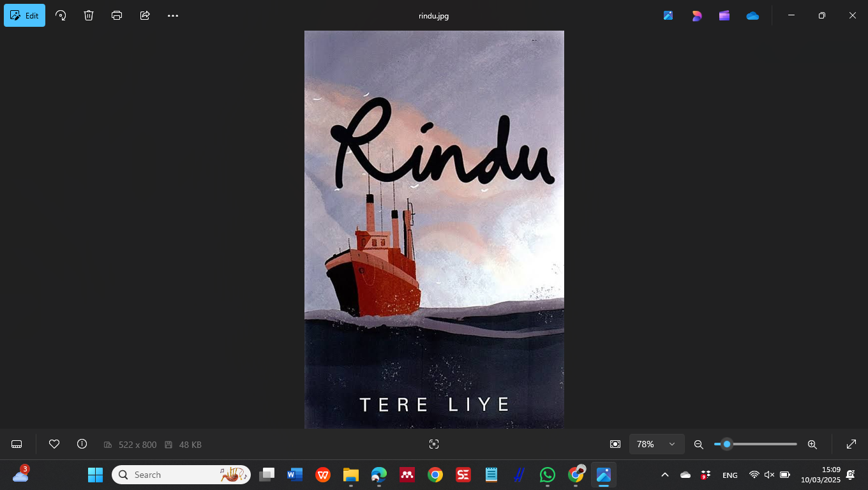Open the OneDrive icon in the Photos title bar
Image resolution: width=868 pixels, height=490 pixels.
752,15
